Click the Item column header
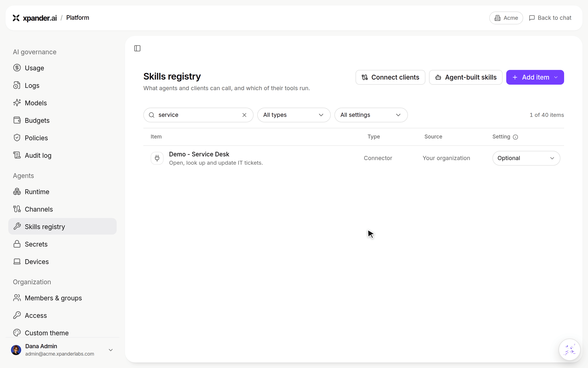Viewport: 588px width, 368px height. point(156,137)
